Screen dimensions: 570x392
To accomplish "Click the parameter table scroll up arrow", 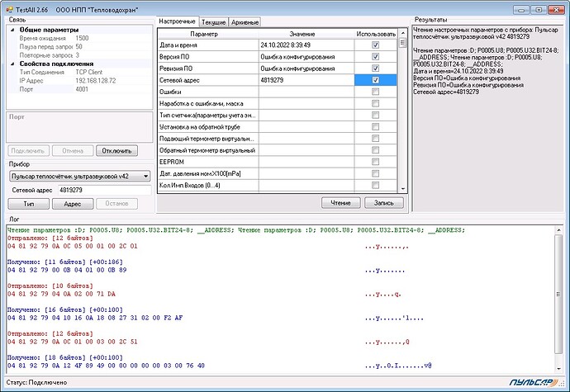I will click(x=403, y=34).
